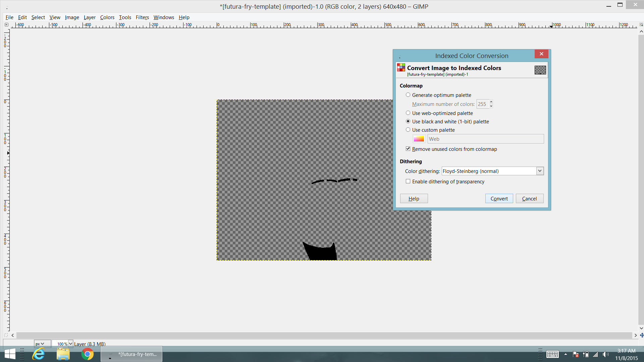
Task: Toggle the quick mask button at bottom-left of canvas
Action: tap(6, 335)
